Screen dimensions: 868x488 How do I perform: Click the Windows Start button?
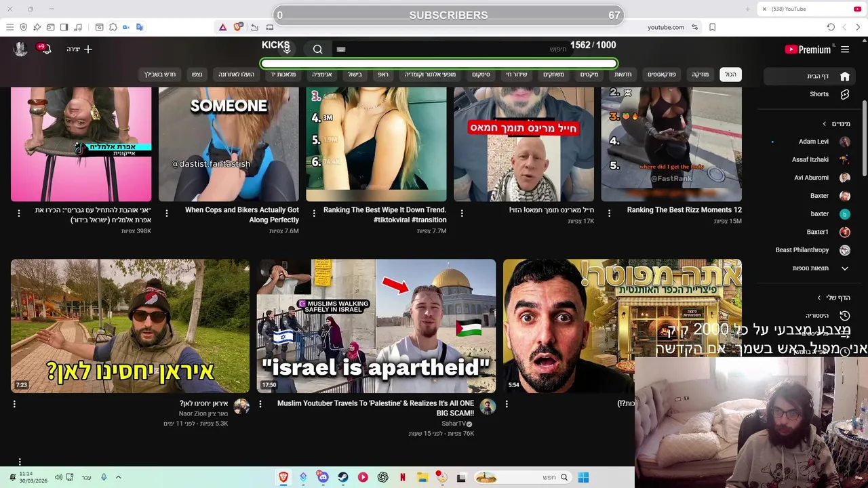pyautogui.click(x=583, y=477)
